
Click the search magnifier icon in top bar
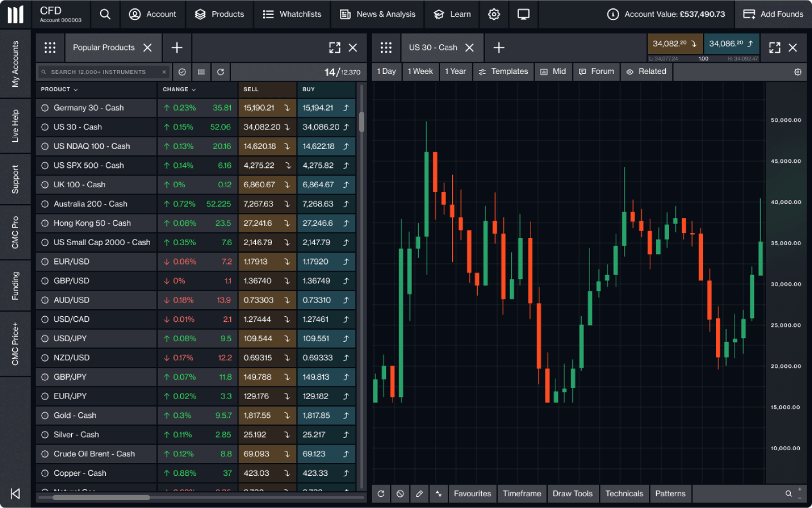(x=105, y=14)
